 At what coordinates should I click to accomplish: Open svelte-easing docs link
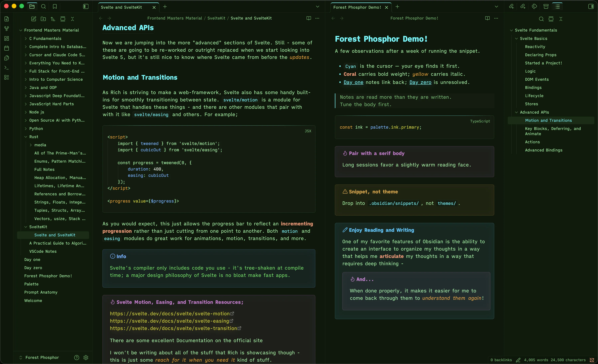(x=169, y=321)
